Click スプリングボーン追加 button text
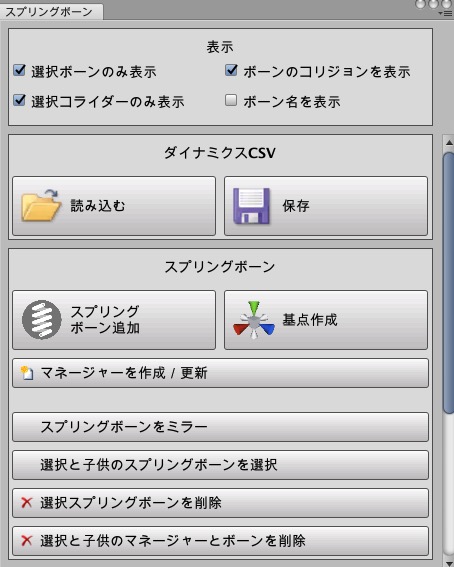 [105, 320]
